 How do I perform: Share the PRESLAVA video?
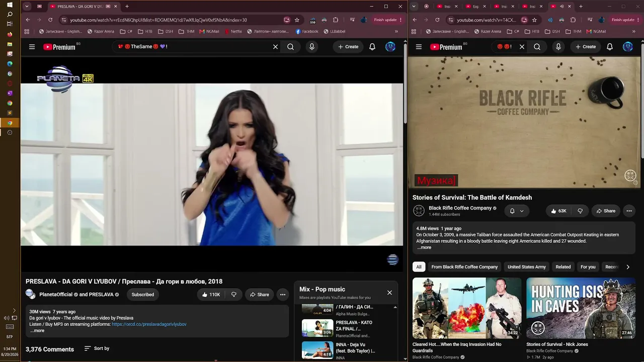click(x=260, y=295)
